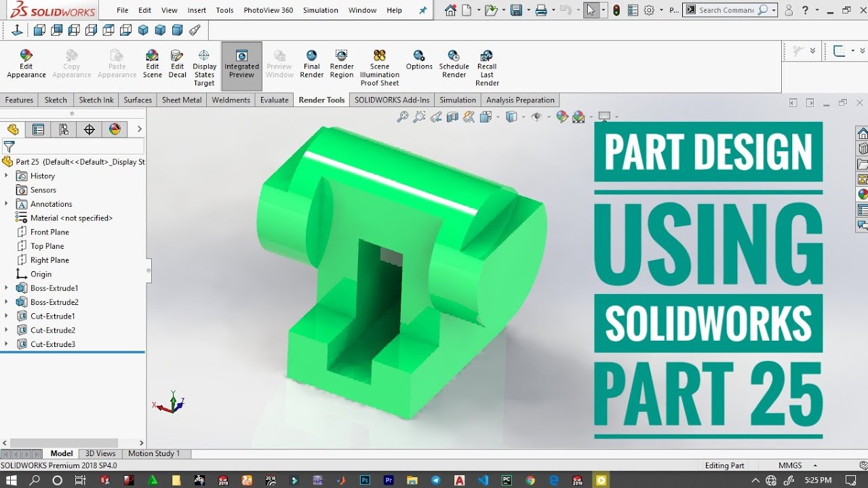Image resolution: width=868 pixels, height=488 pixels.
Task: Select Right Plane in the tree
Action: point(50,260)
